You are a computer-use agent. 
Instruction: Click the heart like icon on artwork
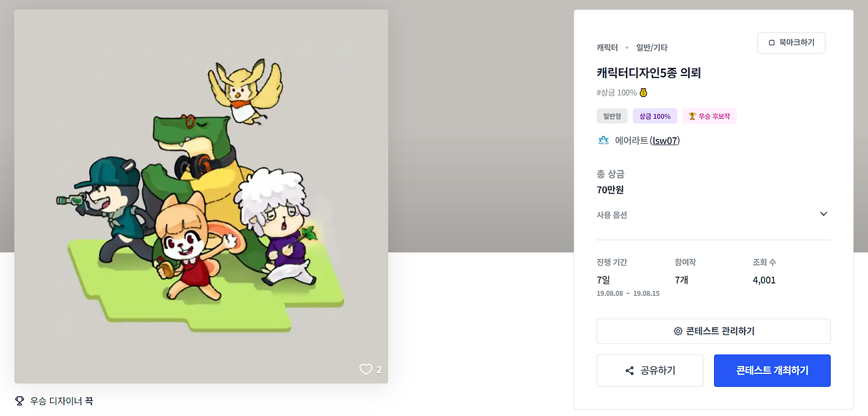pos(366,369)
